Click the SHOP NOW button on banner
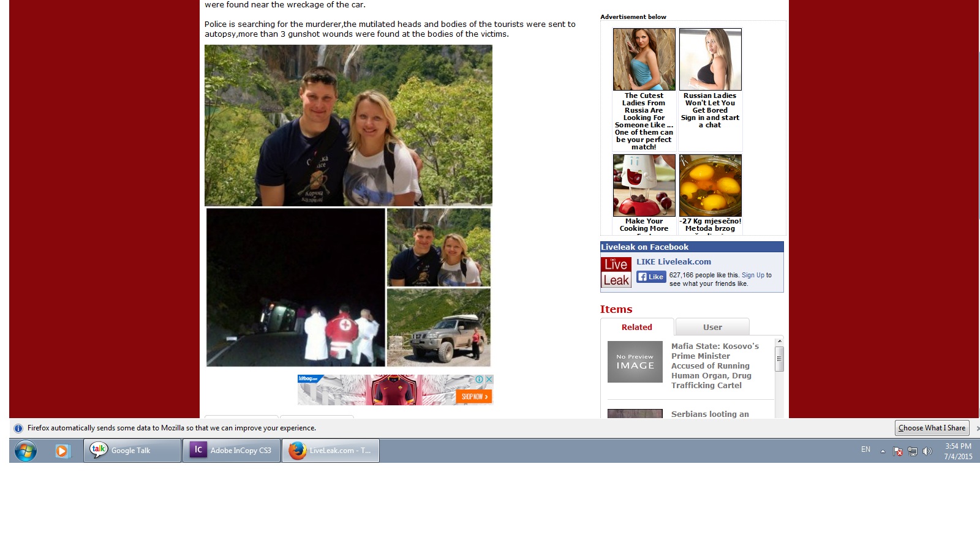 (474, 397)
